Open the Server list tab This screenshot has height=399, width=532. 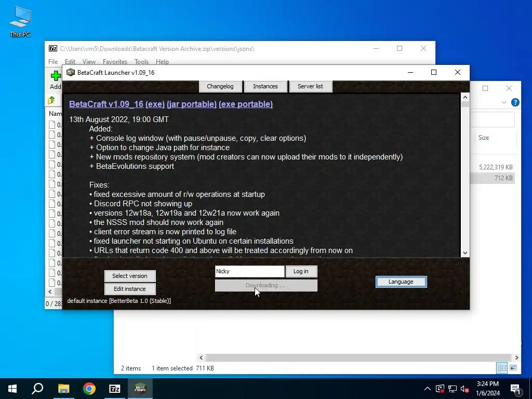point(311,86)
